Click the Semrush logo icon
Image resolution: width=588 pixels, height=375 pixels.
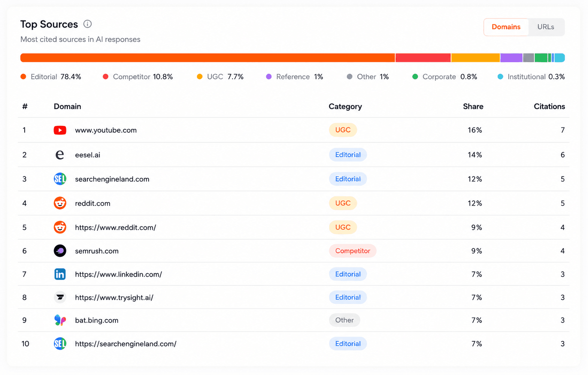point(60,251)
